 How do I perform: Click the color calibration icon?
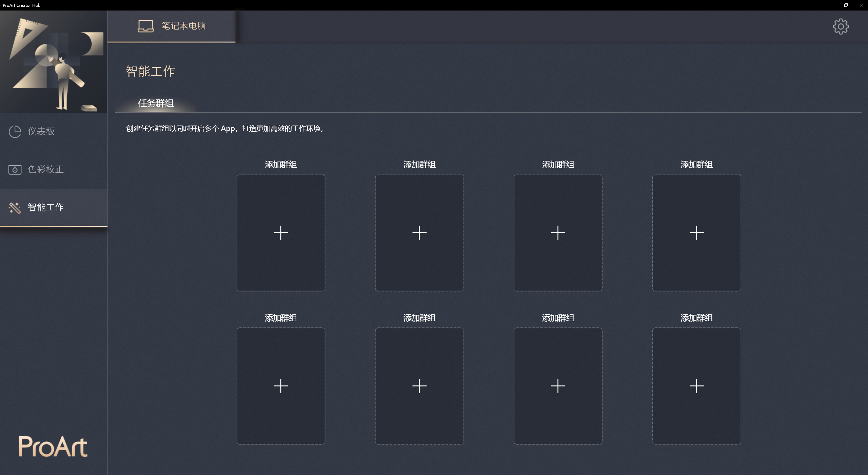[x=15, y=170]
